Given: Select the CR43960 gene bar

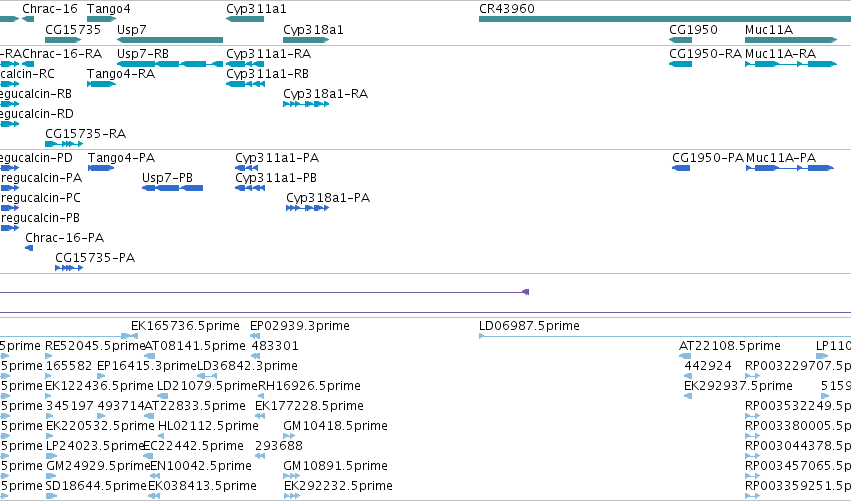Looking at the screenshot, I should 665,20.
